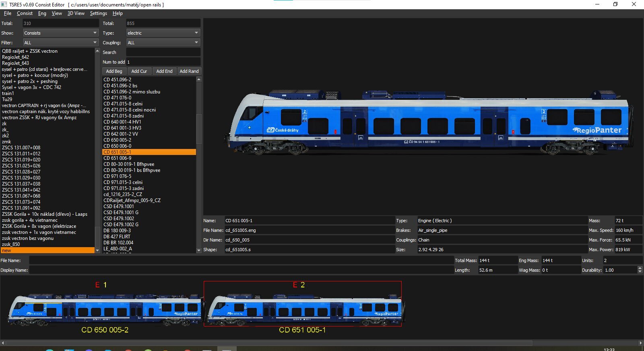The image size is (644, 351).
Task: Click the consist File Name field
Action: [x=241, y=260]
